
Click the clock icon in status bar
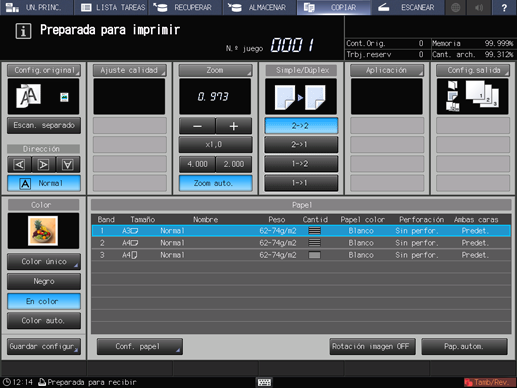(6, 382)
